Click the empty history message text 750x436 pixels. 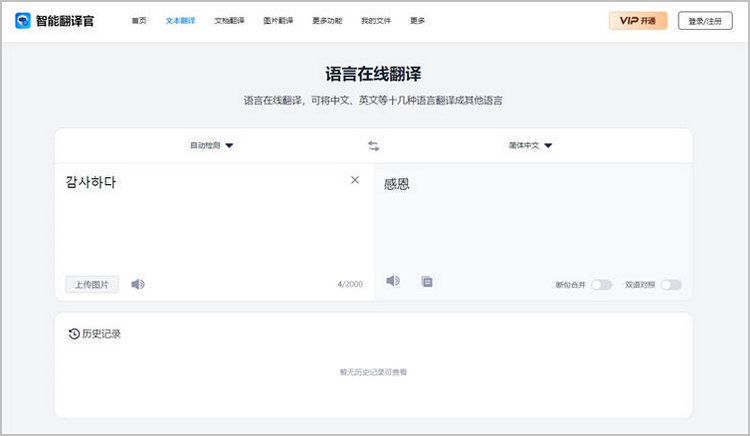373,372
